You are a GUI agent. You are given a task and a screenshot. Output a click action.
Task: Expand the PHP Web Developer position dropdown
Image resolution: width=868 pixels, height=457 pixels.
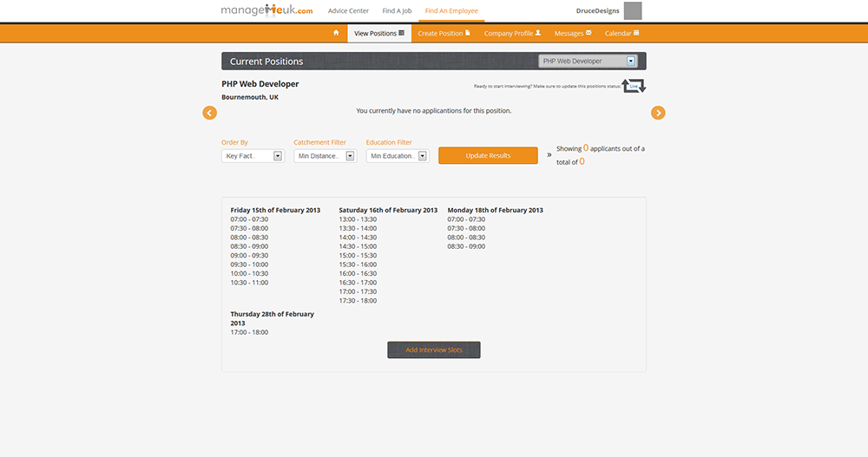(588, 62)
